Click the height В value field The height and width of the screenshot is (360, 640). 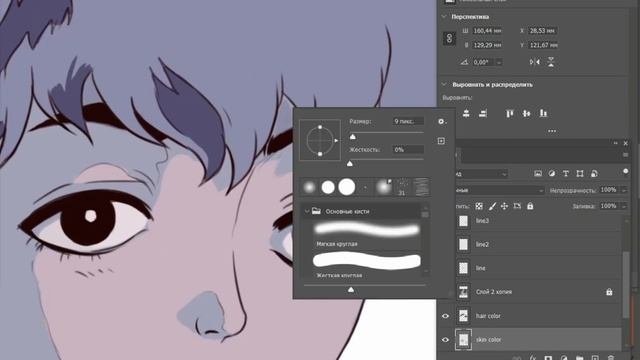click(x=487, y=45)
